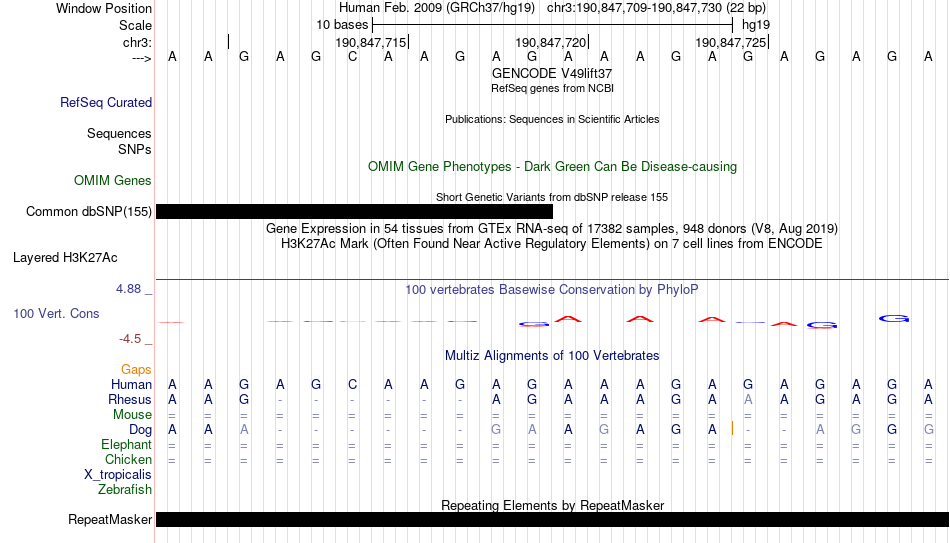Open the 100 Vert. Cons track label

click(x=56, y=313)
